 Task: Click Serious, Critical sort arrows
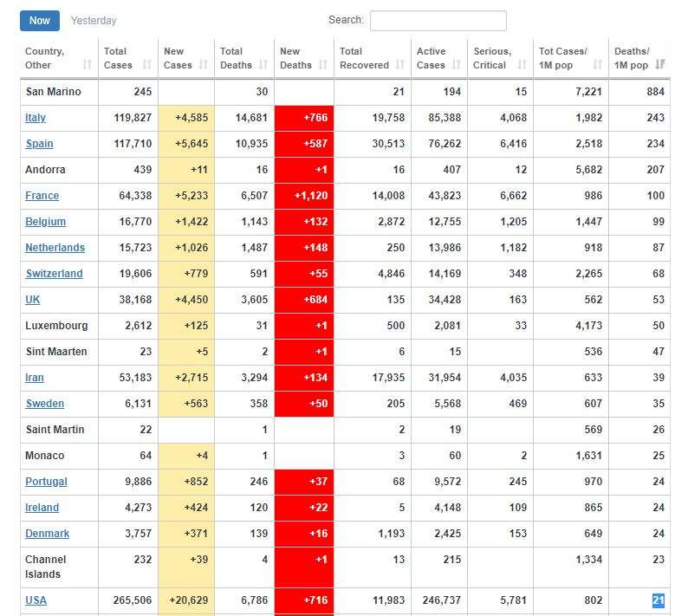coord(522,65)
